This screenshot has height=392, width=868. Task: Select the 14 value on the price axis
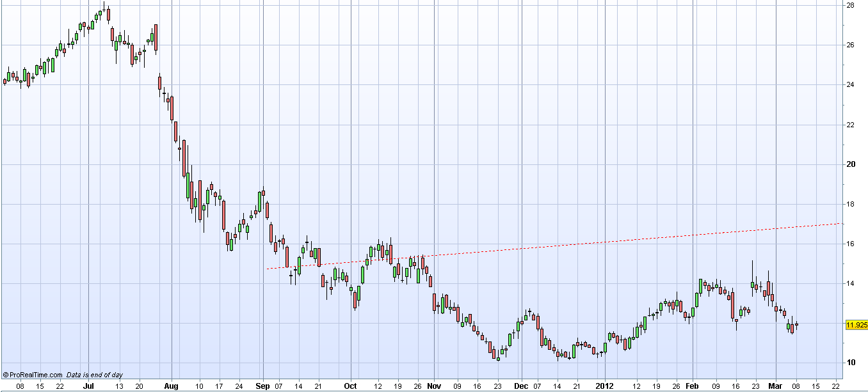click(x=851, y=283)
